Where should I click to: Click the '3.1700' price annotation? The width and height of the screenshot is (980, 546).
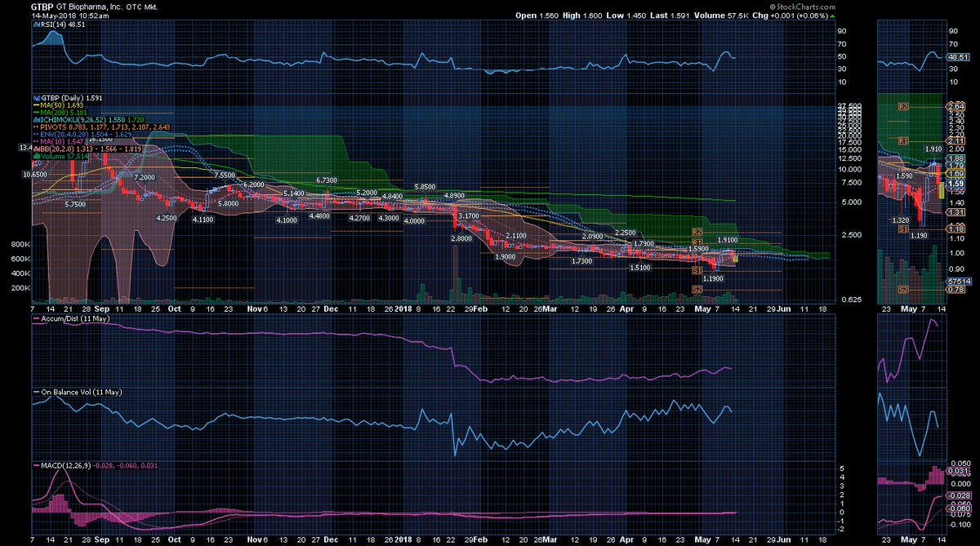(x=469, y=215)
